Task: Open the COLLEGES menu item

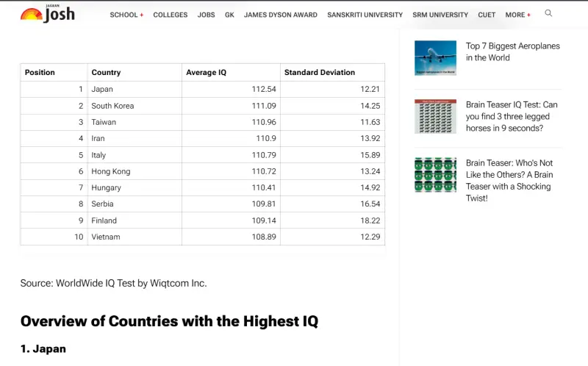Action: 170,15
